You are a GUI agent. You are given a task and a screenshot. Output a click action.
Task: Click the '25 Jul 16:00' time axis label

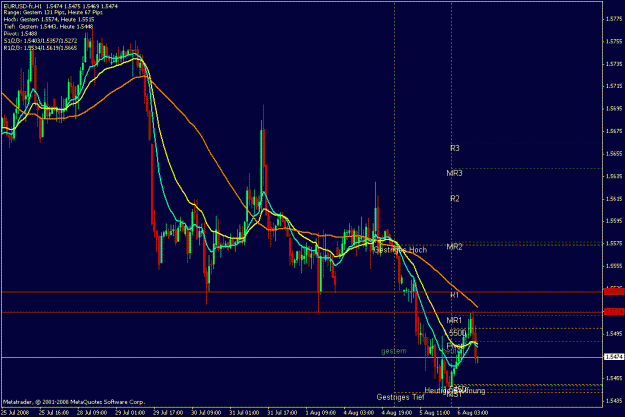(54, 413)
